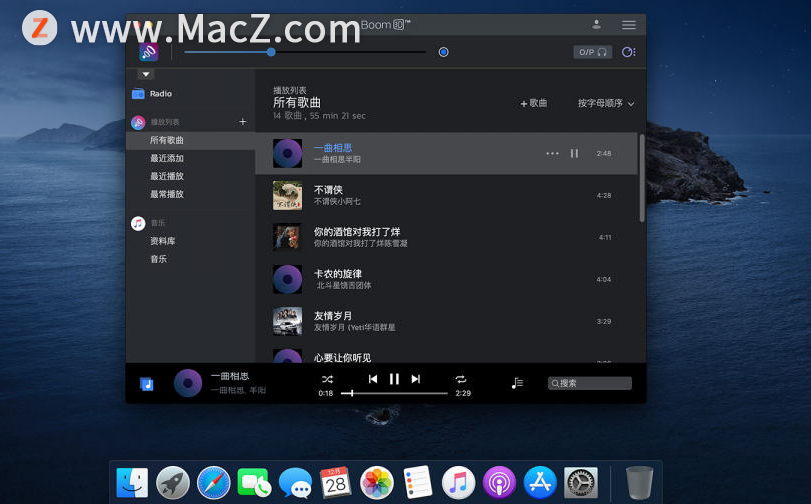Select song 友情岁月
Image resolution: width=811 pixels, height=504 pixels.
click(447, 321)
